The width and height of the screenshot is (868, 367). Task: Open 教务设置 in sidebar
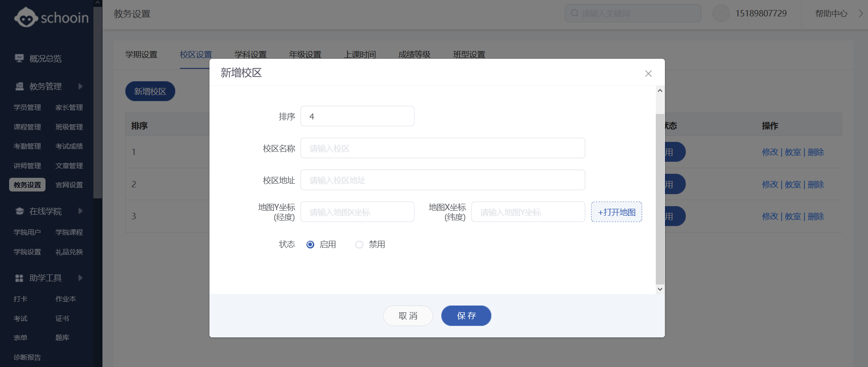[27, 185]
